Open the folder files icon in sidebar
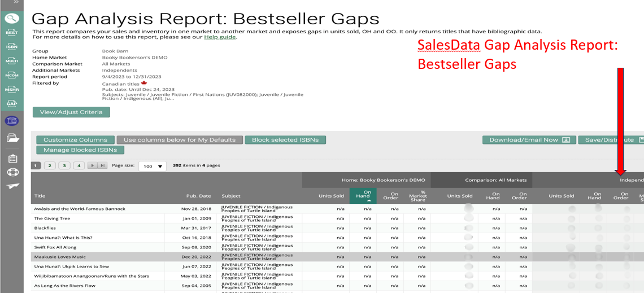 (x=12, y=139)
